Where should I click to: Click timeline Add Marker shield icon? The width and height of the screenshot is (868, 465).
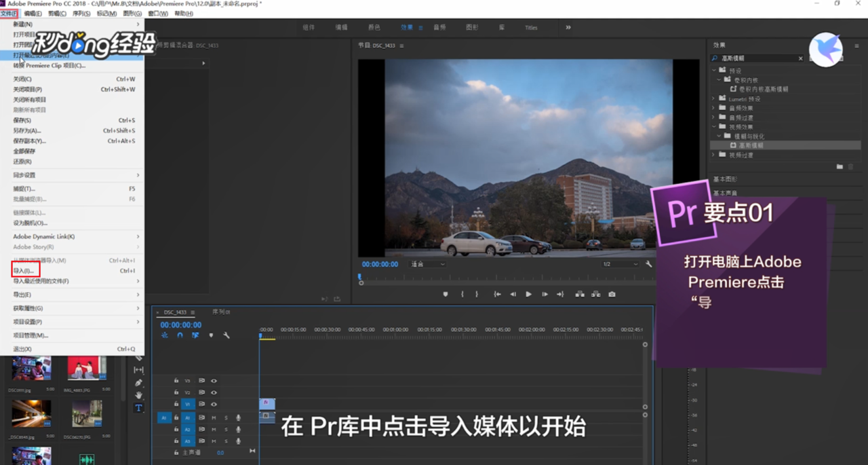pyautogui.click(x=211, y=335)
